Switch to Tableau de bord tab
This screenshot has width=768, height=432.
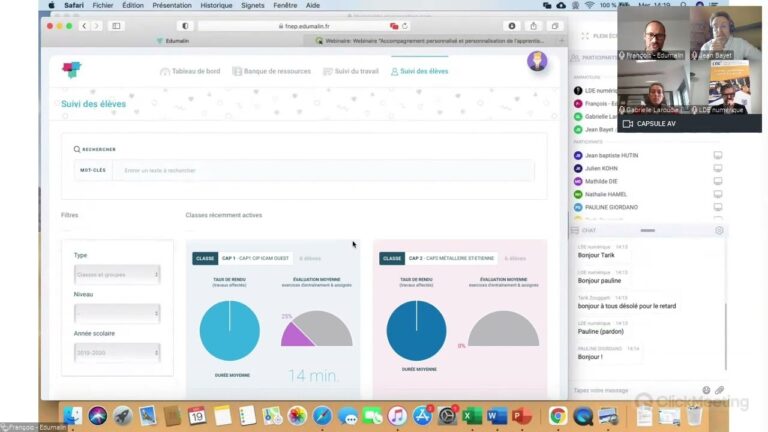pyautogui.click(x=192, y=72)
